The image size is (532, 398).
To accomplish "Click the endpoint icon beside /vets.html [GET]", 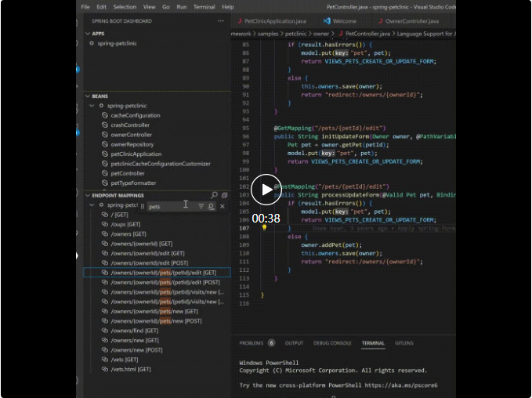I will coord(105,369).
